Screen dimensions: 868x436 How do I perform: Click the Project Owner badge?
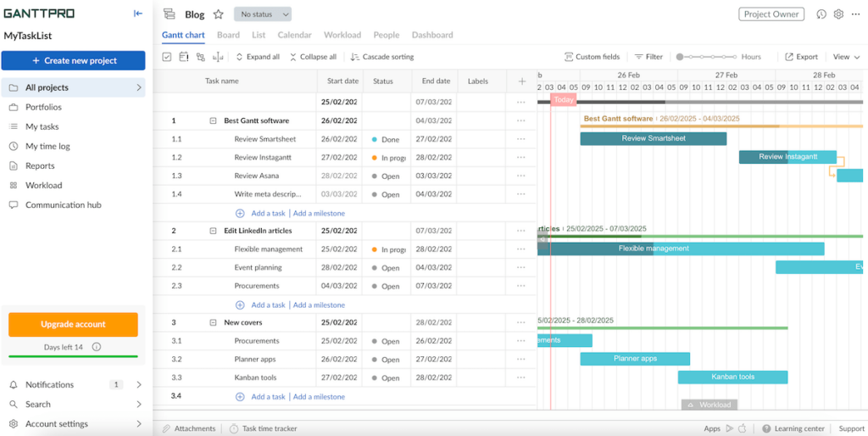[x=771, y=14]
